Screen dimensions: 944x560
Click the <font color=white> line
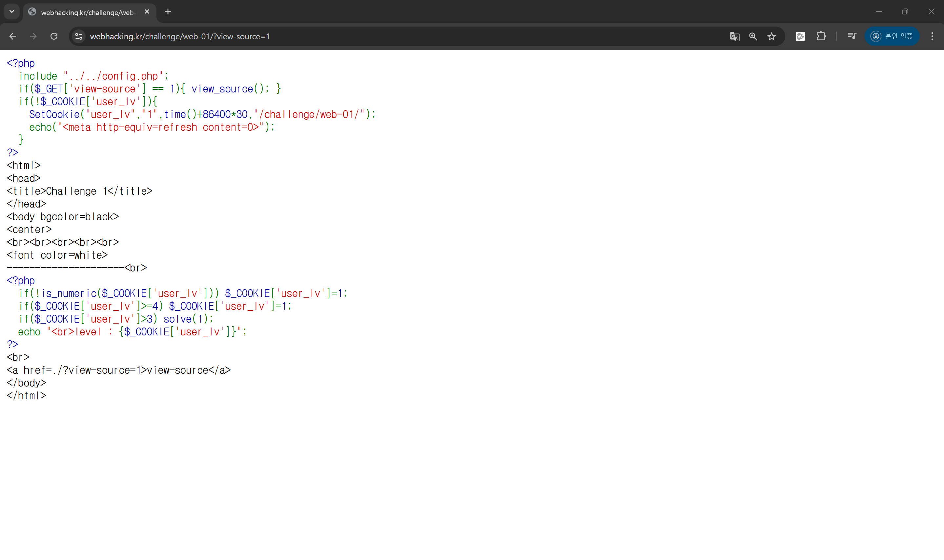click(x=57, y=255)
